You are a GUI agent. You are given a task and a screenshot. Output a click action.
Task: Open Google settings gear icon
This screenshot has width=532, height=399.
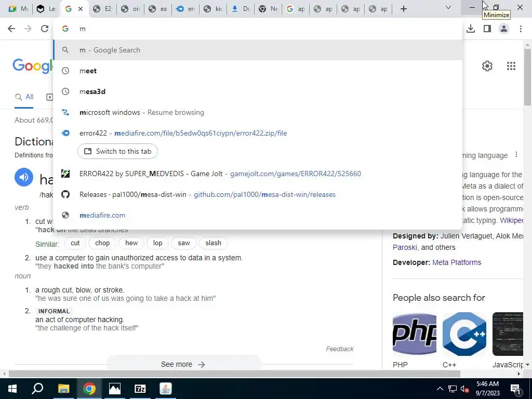pyautogui.click(x=487, y=66)
